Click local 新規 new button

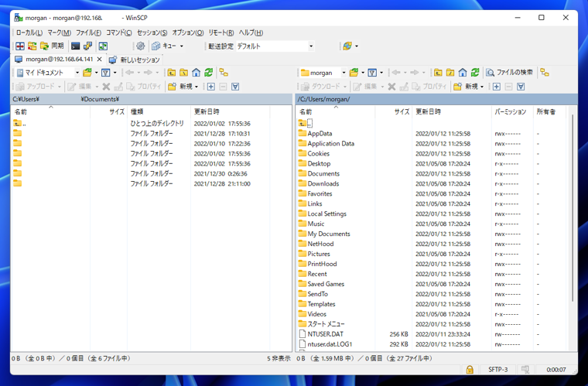tap(180, 87)
